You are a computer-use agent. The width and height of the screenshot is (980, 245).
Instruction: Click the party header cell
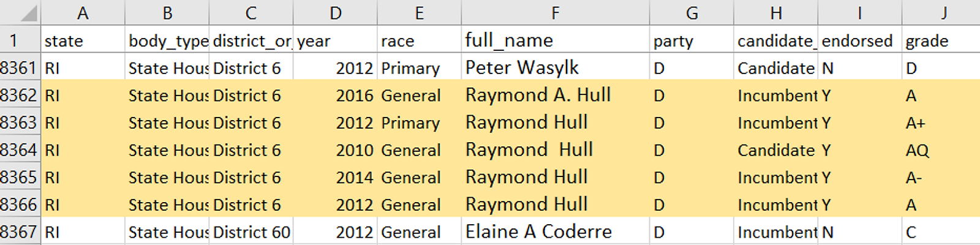pos(692,40)
